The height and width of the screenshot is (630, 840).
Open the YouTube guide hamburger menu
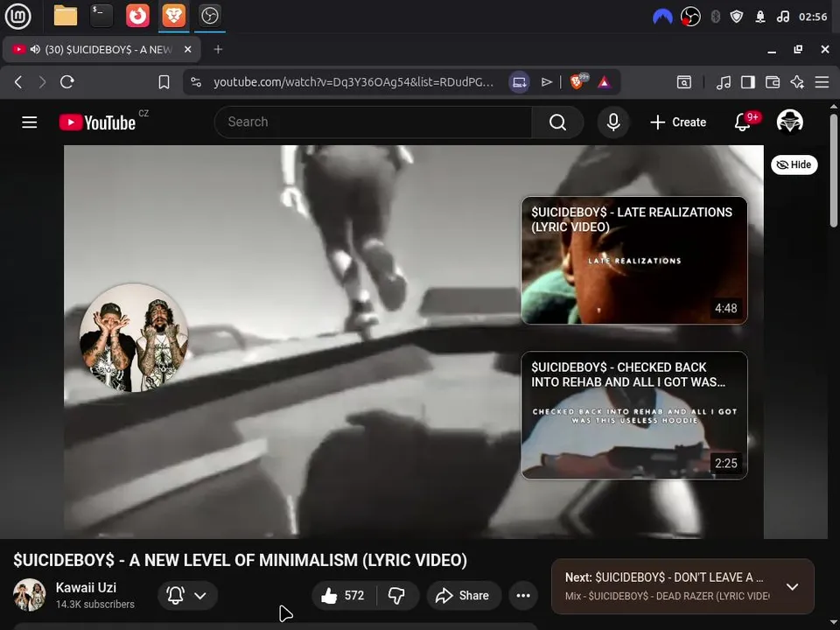[30, 122]
